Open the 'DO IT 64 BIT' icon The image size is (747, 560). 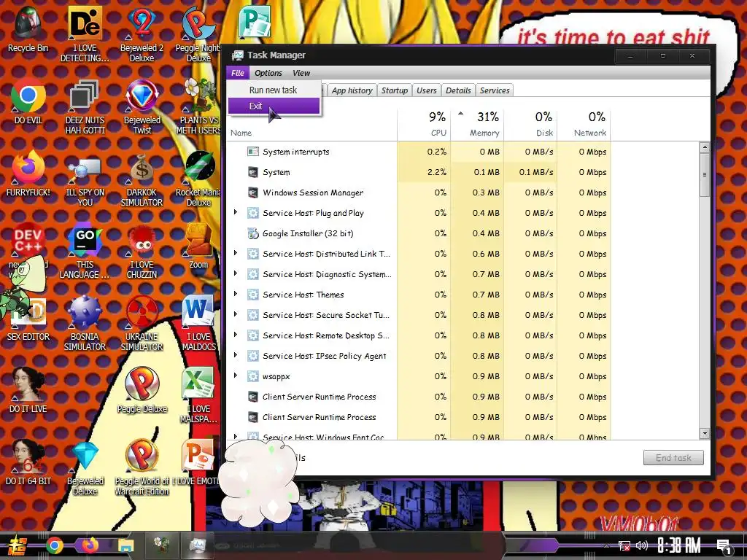[28, 462]
